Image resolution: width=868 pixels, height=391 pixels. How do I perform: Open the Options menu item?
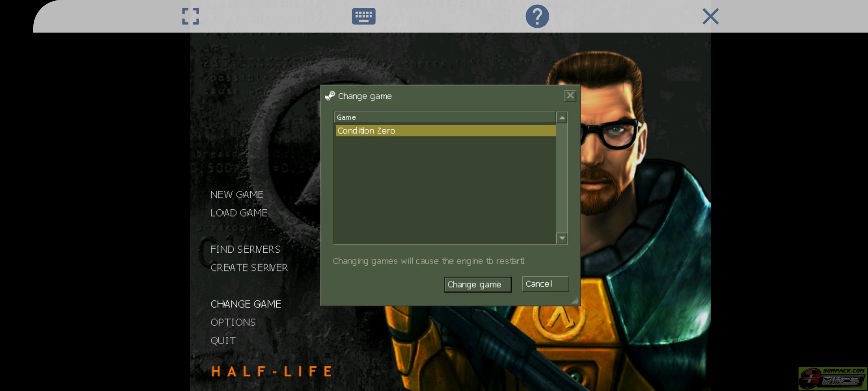[233, 322]
